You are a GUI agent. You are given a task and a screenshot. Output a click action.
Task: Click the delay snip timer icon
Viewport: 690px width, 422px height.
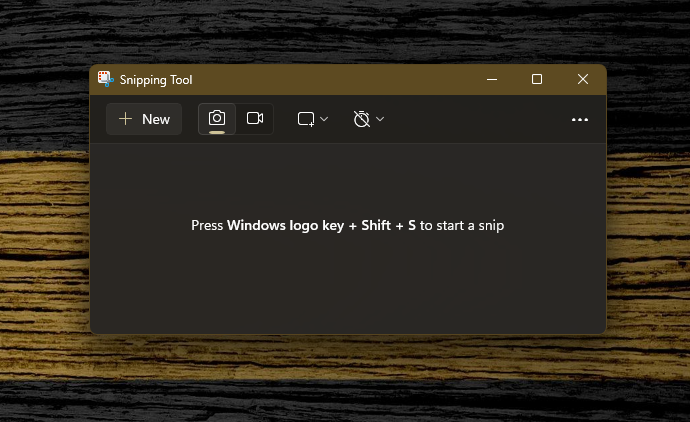362,119
